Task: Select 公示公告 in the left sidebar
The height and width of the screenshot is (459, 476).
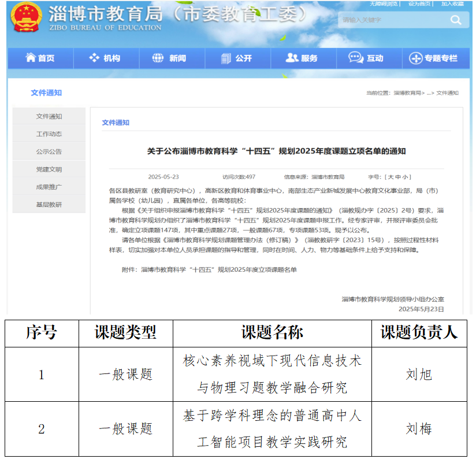Action: [x=49, y=152]
